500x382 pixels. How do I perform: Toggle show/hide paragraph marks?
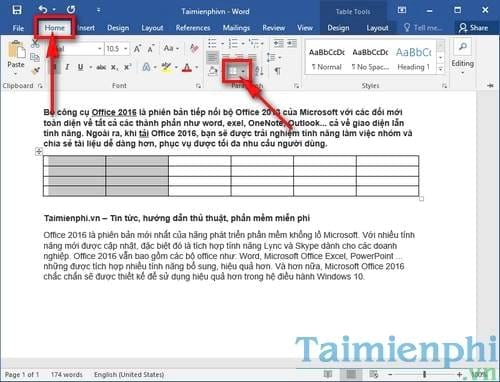(x=277, y=71)
